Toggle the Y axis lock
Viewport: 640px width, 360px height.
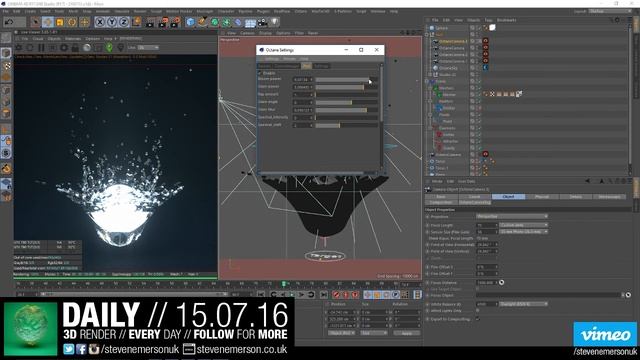[x=112, y=22]
